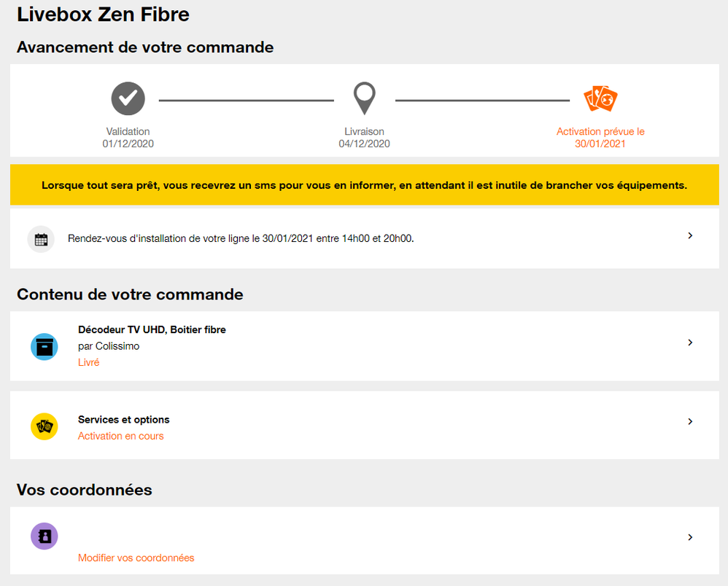The image size is (728, 586).
Task: Click the progress line between Validation and Livraison
Action: [247, 98]
